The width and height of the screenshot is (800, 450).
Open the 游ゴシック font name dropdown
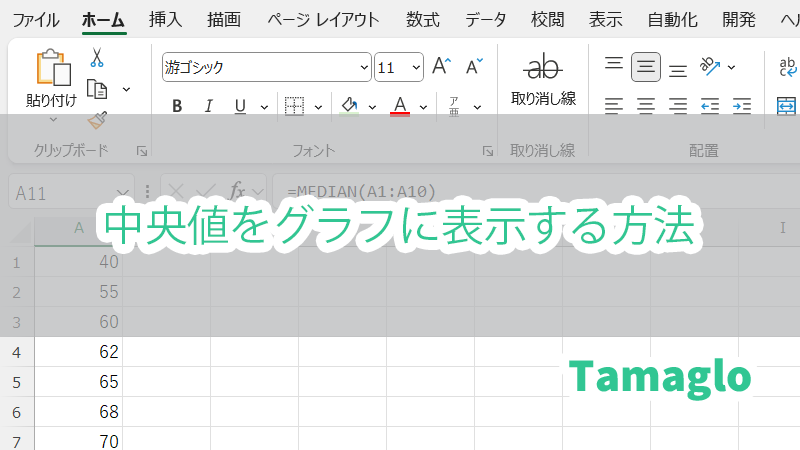click(364, 68)
